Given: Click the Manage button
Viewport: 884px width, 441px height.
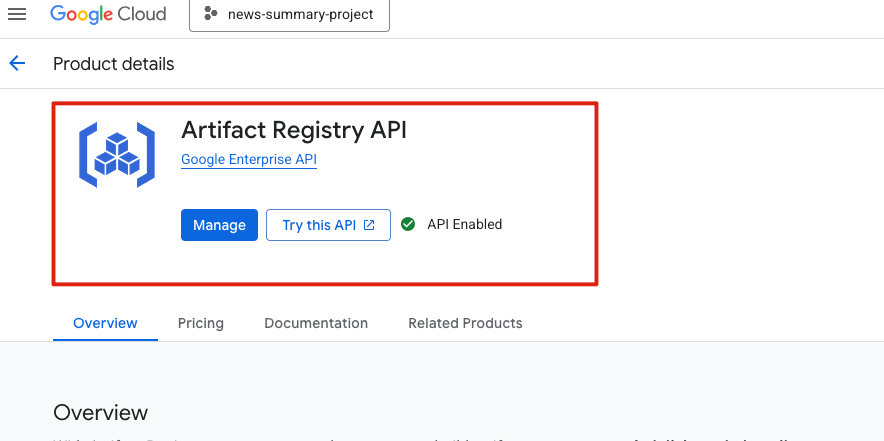Looking at the screenshot, I should click(219, 225).
